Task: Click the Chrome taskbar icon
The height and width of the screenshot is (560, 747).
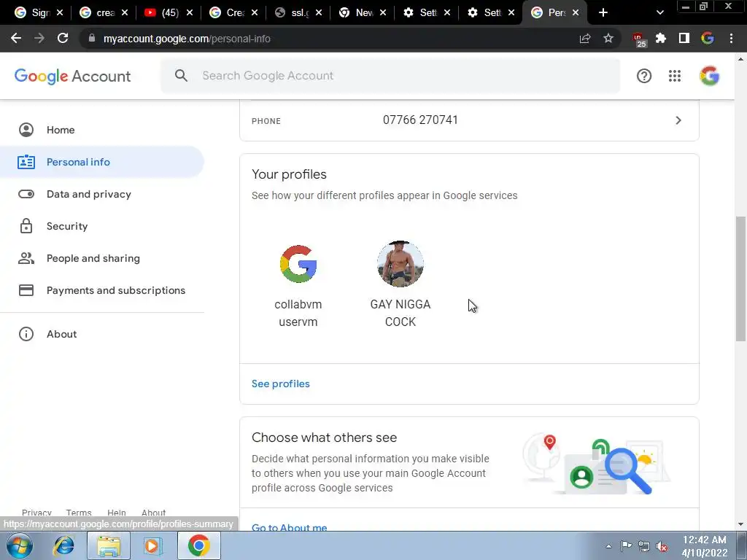Action: click(198, 545)
